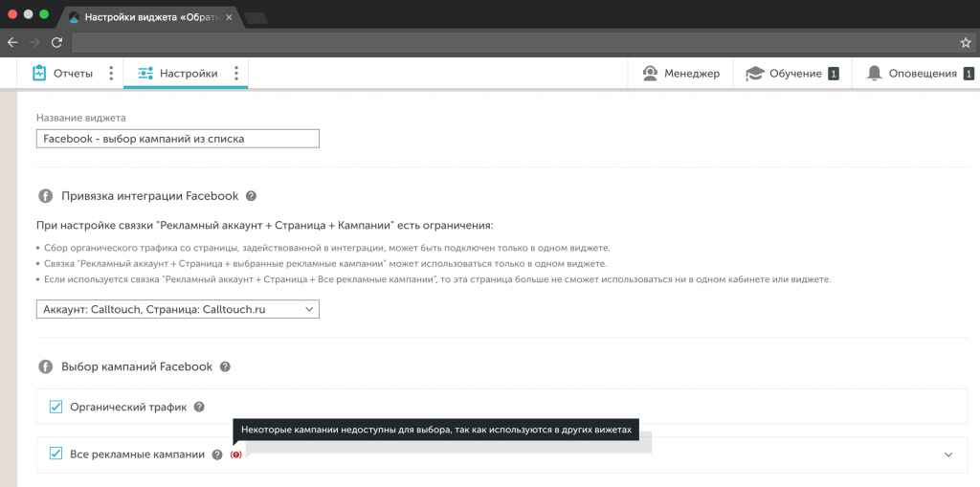Open a new browser tab
Screen dimensions: 980x487
coord(256,18)
